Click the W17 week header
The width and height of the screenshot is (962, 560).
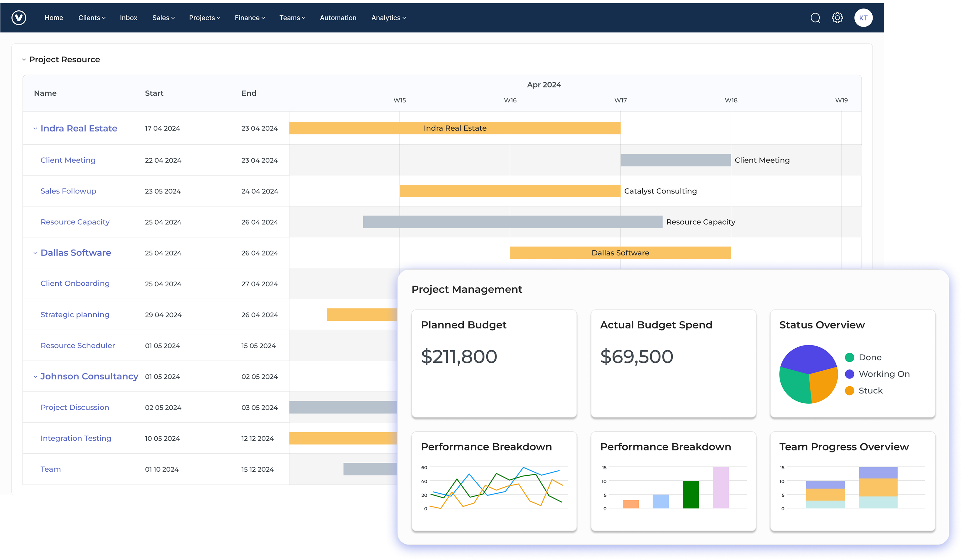620,100
